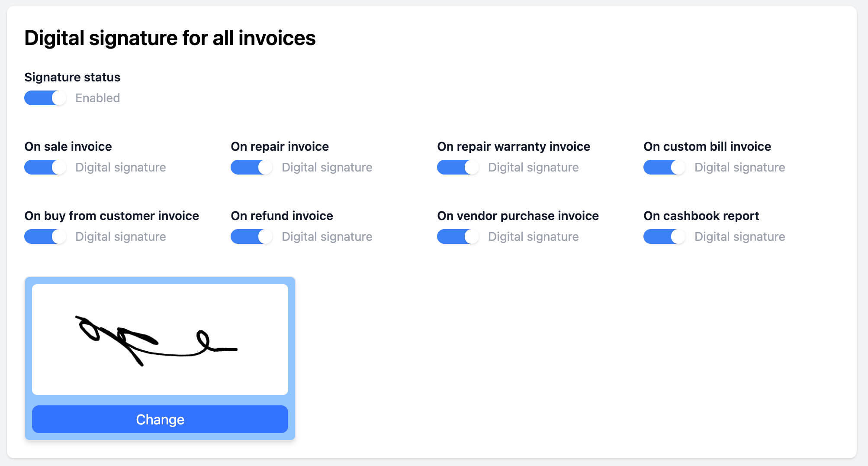The image size is (868, 466).
Task: Turn off the On sale invoice switch
Action: [45, 167]
